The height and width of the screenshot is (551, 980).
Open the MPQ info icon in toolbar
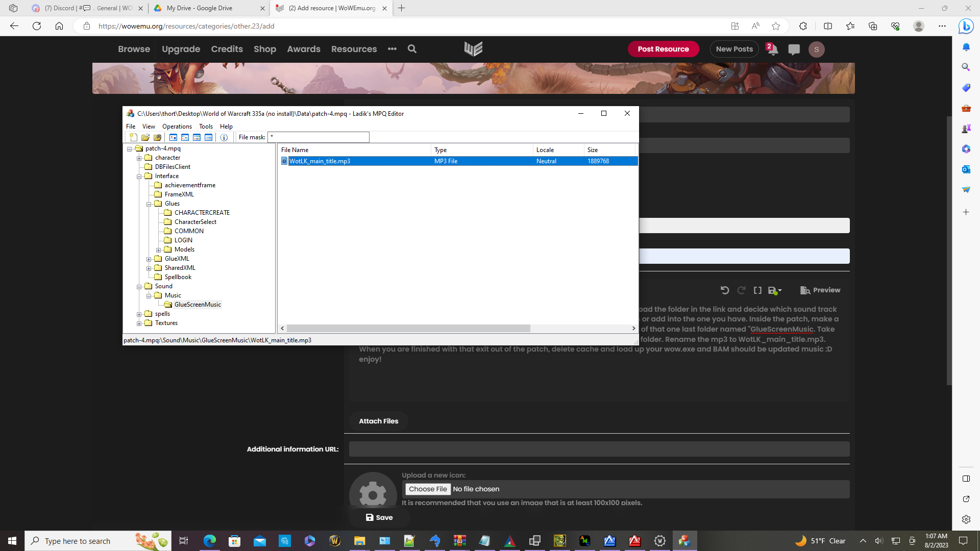point(224,137)
